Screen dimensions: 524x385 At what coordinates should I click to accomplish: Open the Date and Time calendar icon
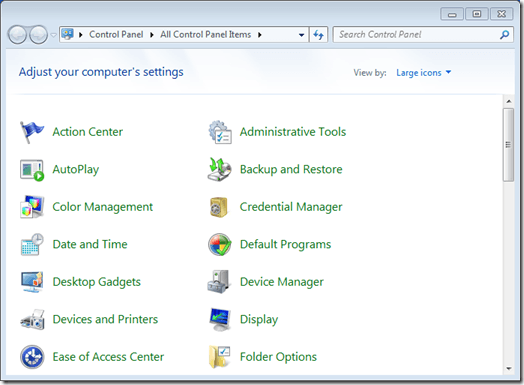point(32,245)
